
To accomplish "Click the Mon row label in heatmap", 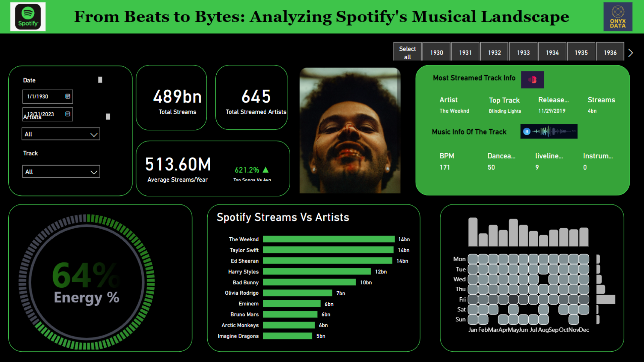I will pos(459,259).
